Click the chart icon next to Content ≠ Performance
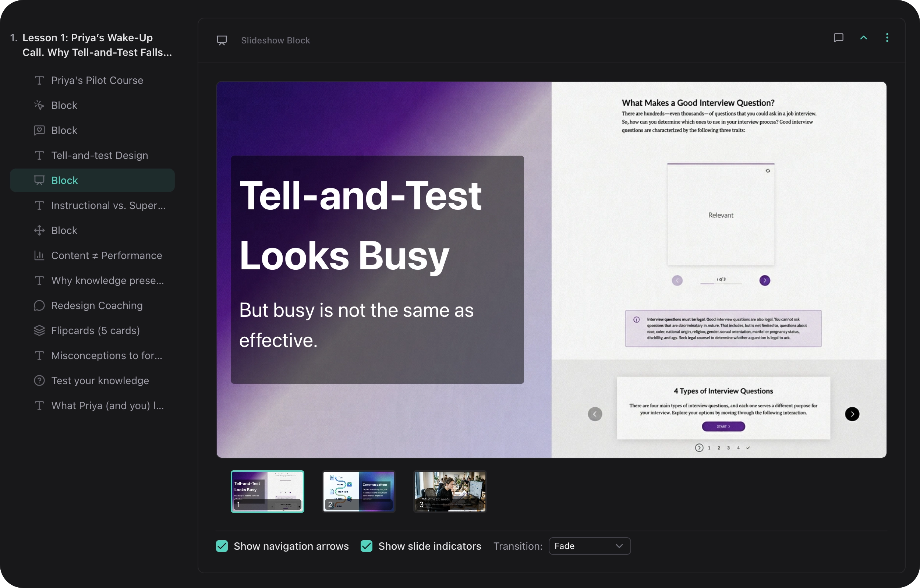The image size is (920, 588). click(x=39, y=255)
